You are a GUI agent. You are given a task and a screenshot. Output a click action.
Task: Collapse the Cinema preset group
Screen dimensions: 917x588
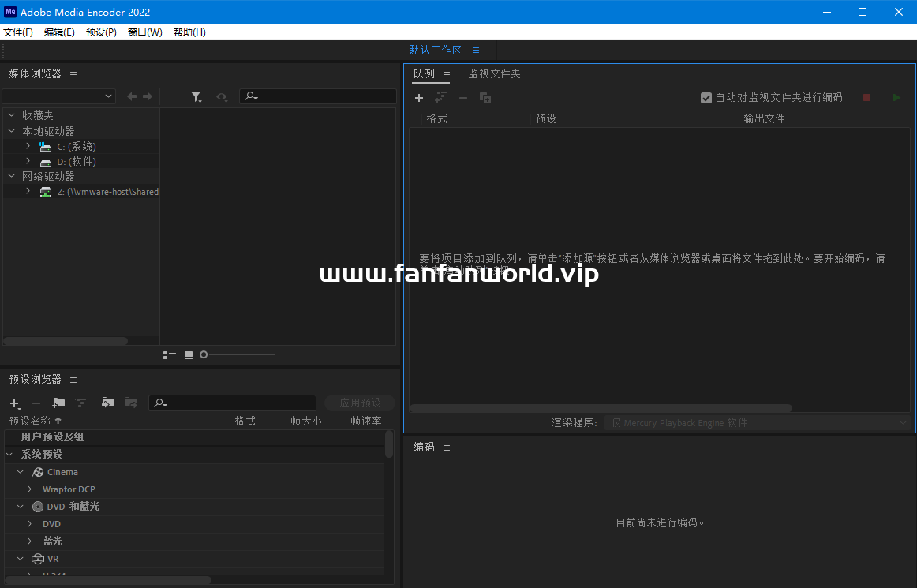click(20, 471)
